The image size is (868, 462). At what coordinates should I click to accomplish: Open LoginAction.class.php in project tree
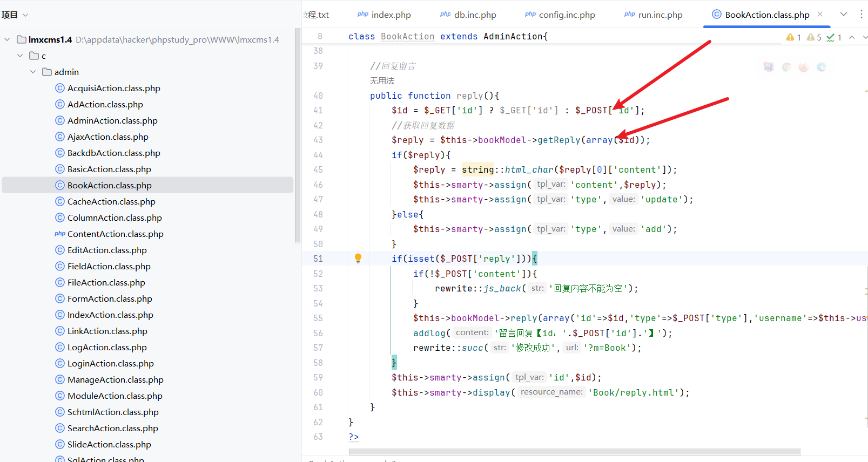[x=110, y=363]
